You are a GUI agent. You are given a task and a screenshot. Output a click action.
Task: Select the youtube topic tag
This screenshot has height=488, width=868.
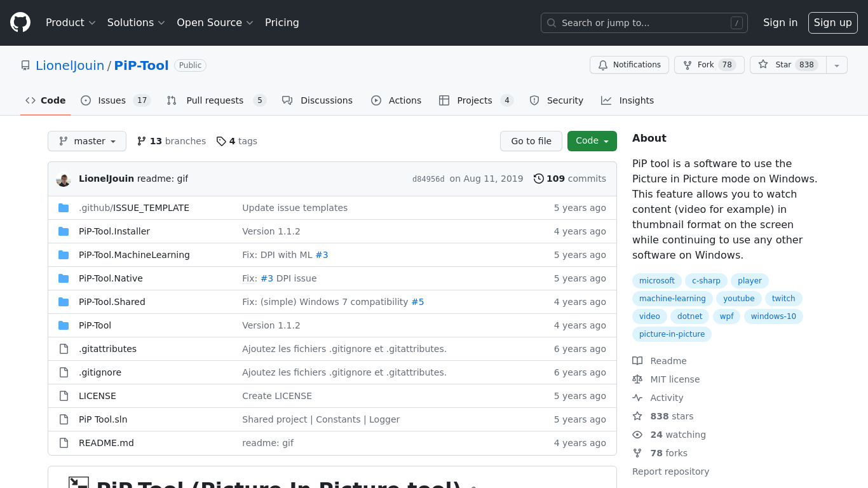click(738, 299)
